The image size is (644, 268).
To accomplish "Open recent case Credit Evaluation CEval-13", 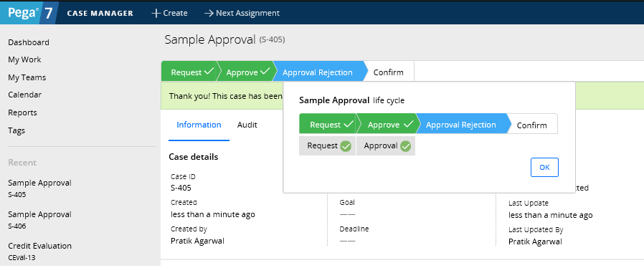I will (x=40, y=252).
